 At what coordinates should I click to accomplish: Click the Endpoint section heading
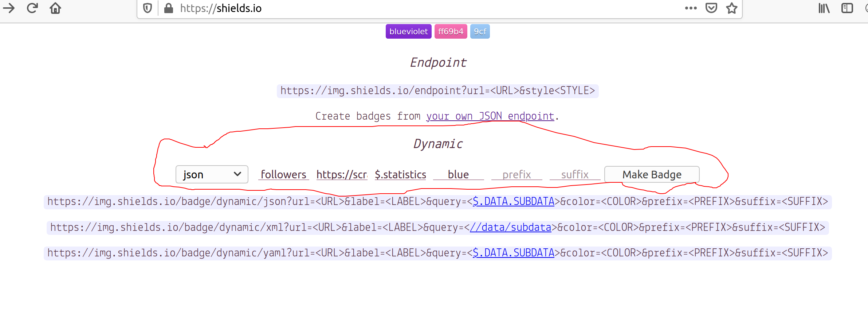click(x=438, y=62)
